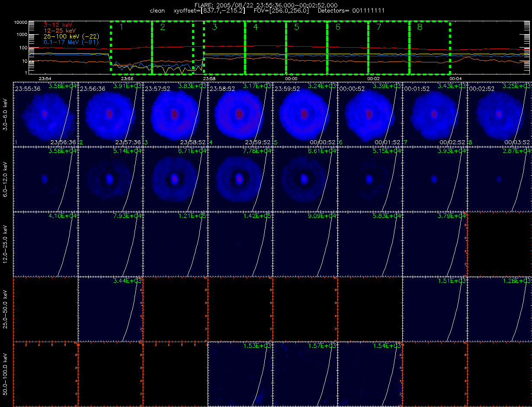Click the 5.83E+04 peak value

coord(387,216)
